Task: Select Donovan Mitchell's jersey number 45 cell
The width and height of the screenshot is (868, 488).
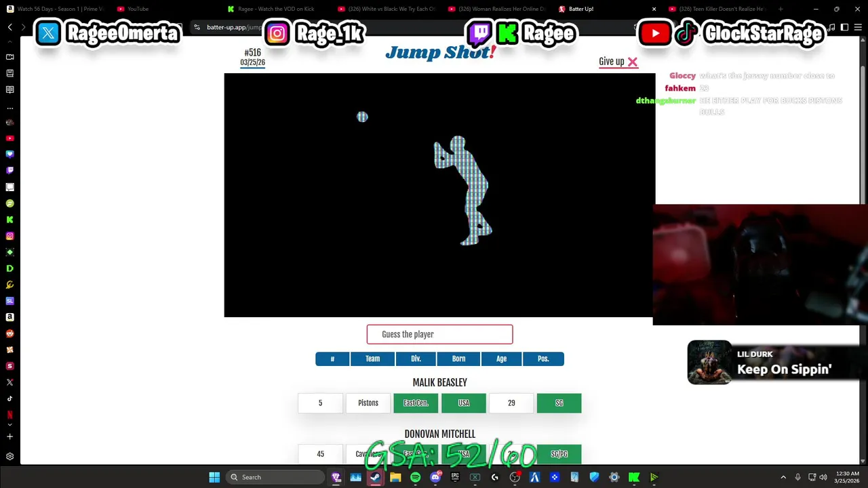Action: (x=320, y=453)
